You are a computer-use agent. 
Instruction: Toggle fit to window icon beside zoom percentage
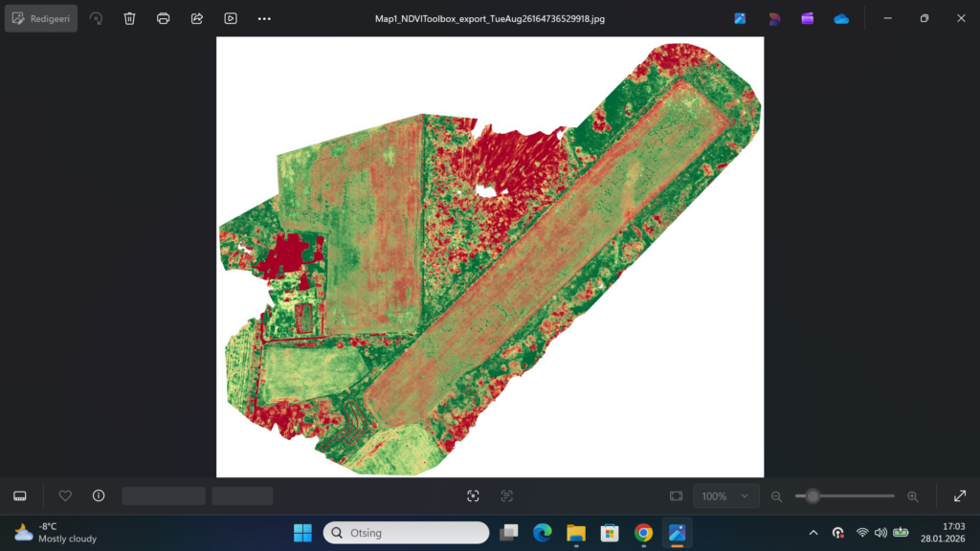click(677, 496)
